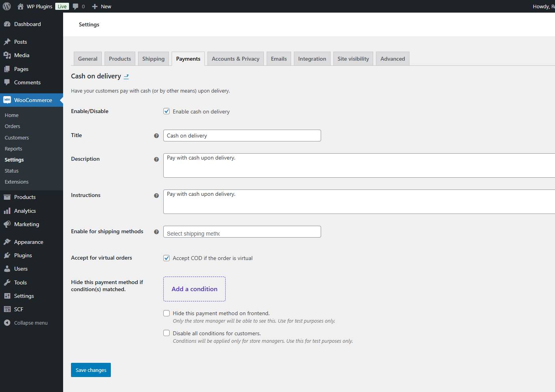Click the Pages document icon
The image size is (555, 392).
click(7, 69)
